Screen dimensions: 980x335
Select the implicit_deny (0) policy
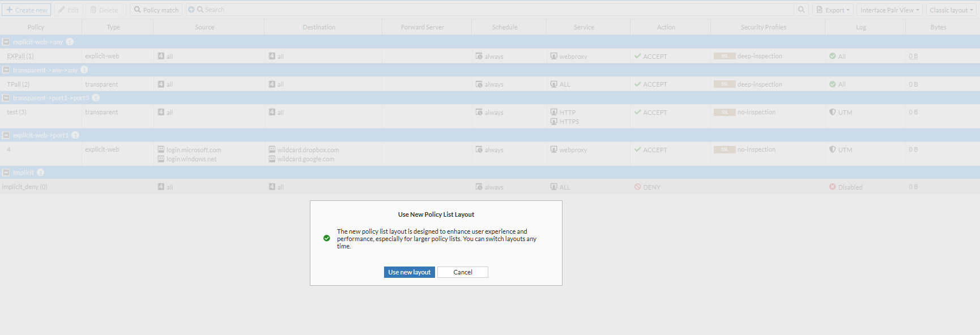click(24, 187)
